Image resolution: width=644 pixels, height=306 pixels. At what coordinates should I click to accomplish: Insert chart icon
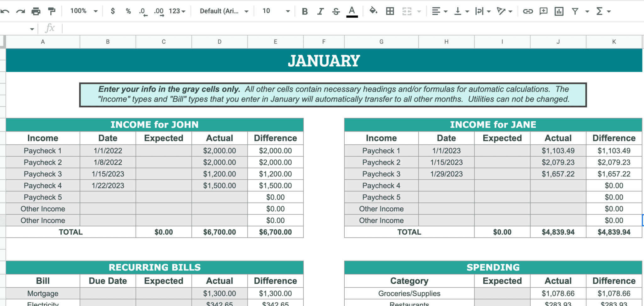tap(559, 11)
